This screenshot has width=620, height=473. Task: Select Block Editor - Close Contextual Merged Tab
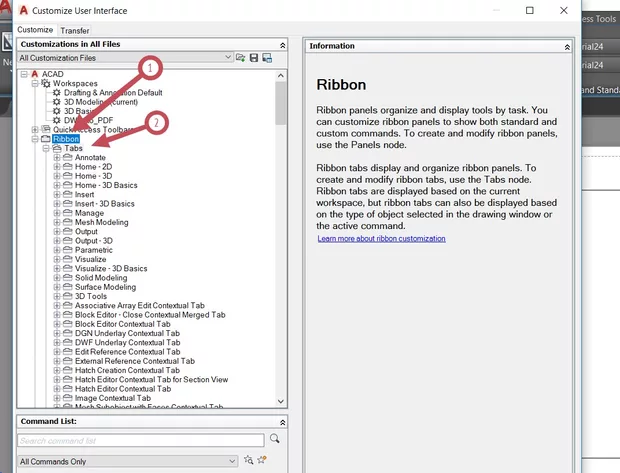point(150,315)
